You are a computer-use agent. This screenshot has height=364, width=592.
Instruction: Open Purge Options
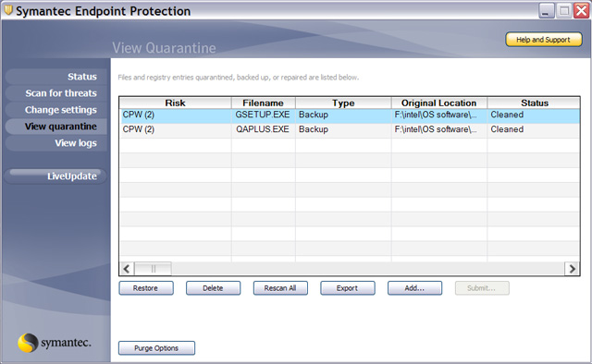coord(156,348)
